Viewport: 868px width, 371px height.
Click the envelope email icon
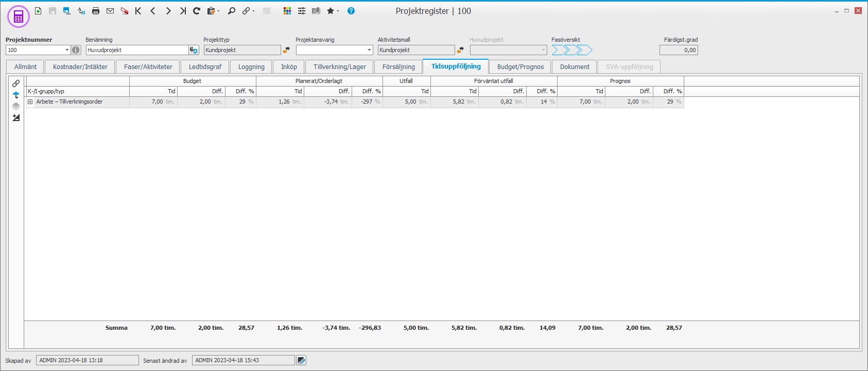coord(110,11)
